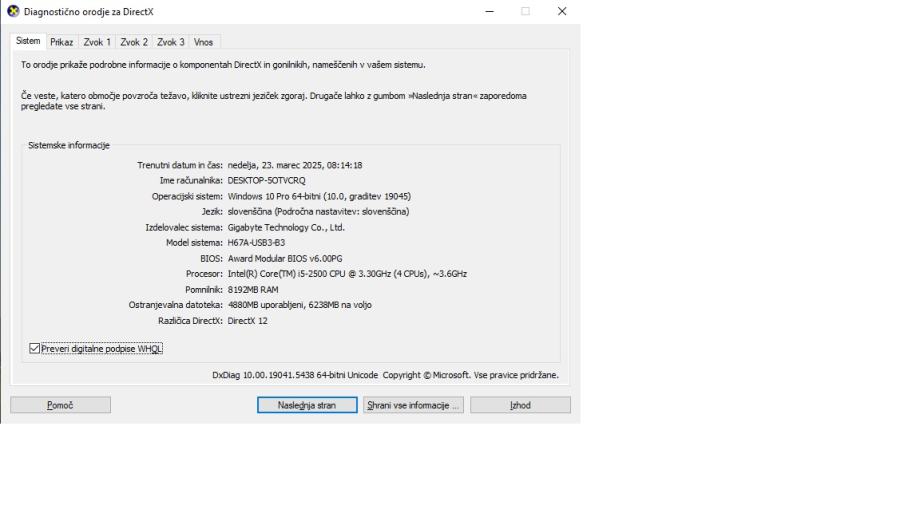The width and height of the screenshot is (920, 517).
Task: Select computer name DESKTOP-5OTVCRQ text
Action: [x=266, y=181]
